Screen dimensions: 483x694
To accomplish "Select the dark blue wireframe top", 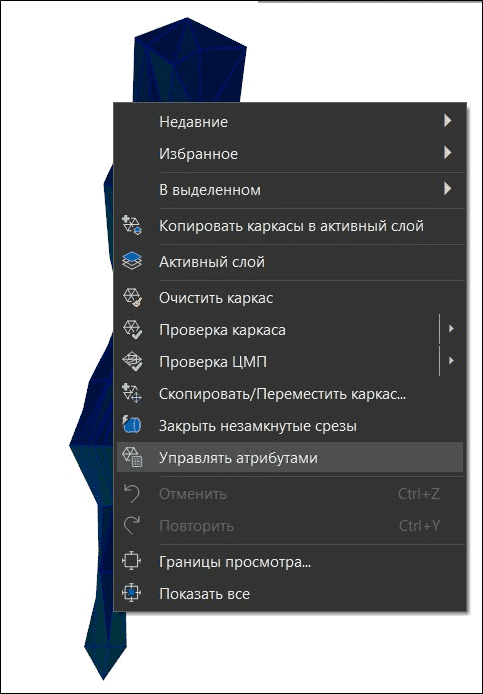I will pyautogui.click(x=189, y=60).
